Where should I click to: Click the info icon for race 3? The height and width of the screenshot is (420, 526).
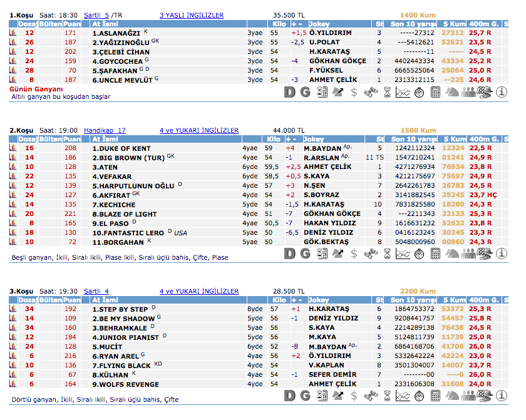tap(501, 396)
